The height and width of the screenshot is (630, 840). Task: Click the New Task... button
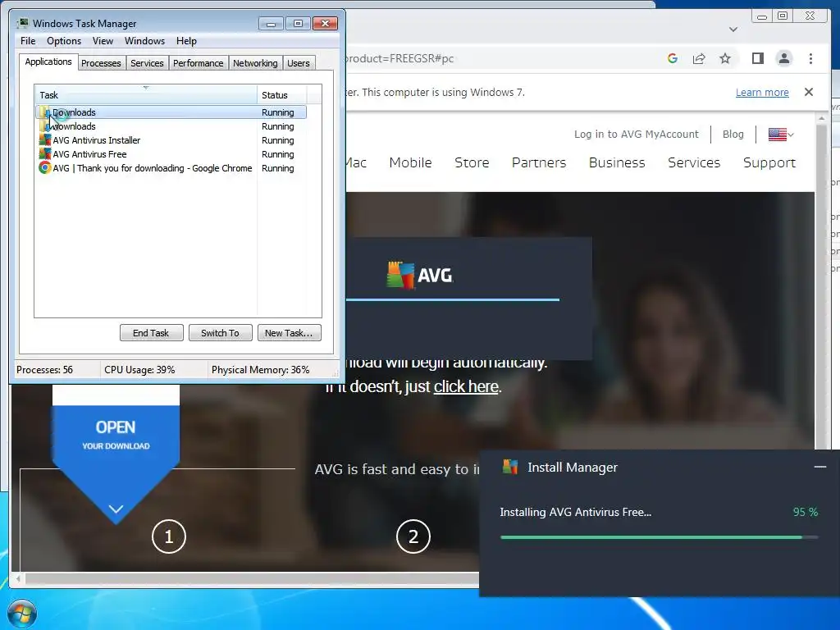point(289,333)
